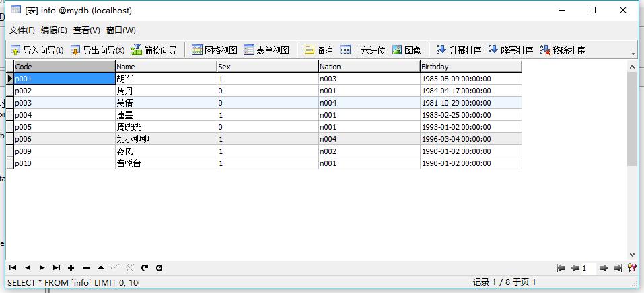Viewport: 644px width, 293px height.
Task: Open the 窗口(W) menu
Action: 120,30
